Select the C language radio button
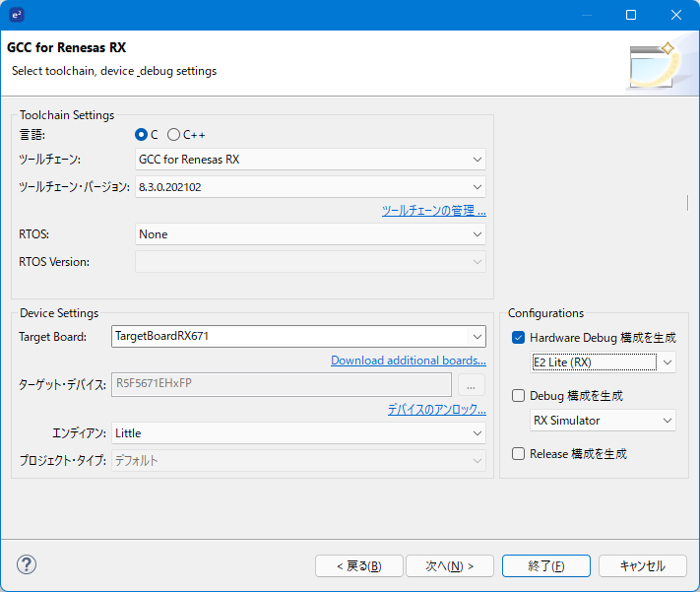Viewport: 700px width, 592px height. pyautogui.click(x=141, y=135)
